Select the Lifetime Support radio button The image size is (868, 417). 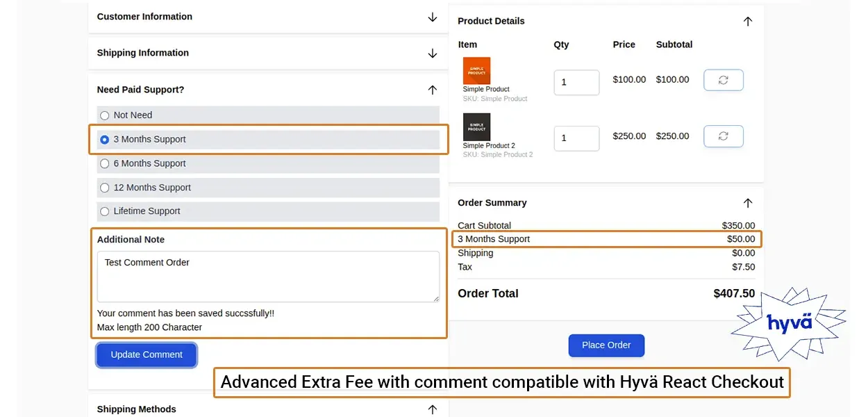click(105, 211)
